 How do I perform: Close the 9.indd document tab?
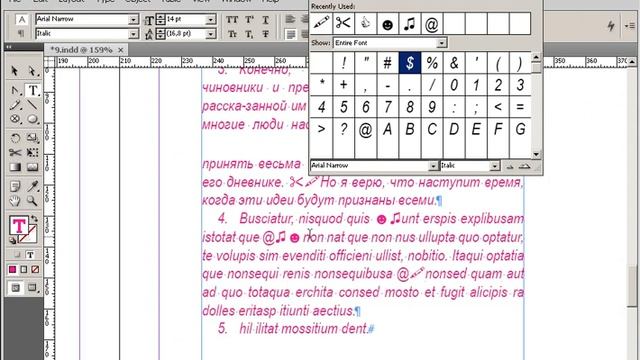[x=120, y=50]
